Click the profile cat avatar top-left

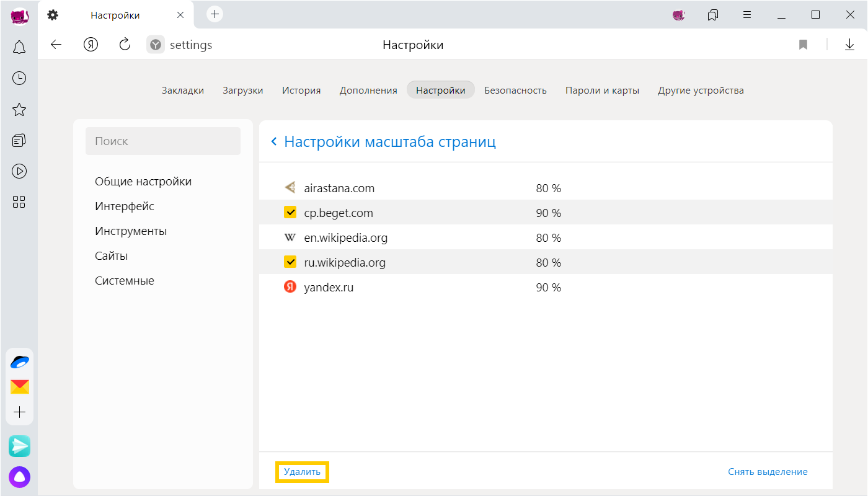(x=19, y=15)
